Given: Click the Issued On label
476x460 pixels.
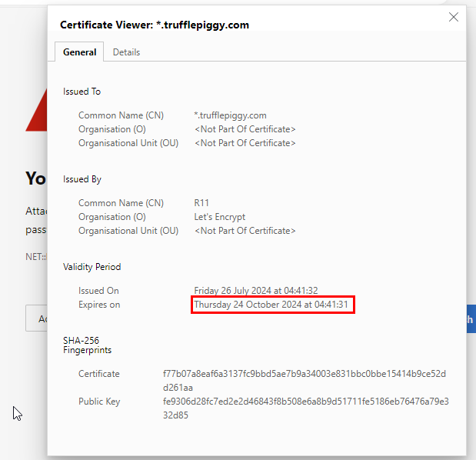Looking at the screenshot, I should (x=98, y=291).
